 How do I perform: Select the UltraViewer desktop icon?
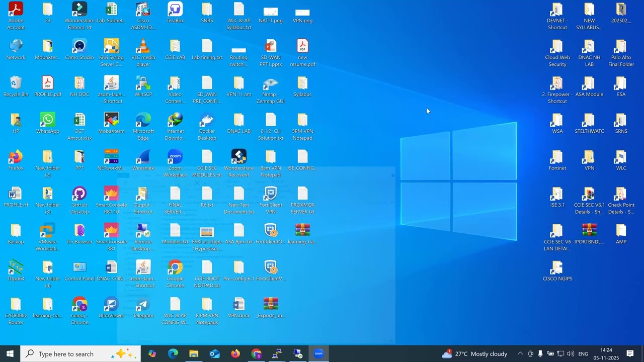[111, 308]
